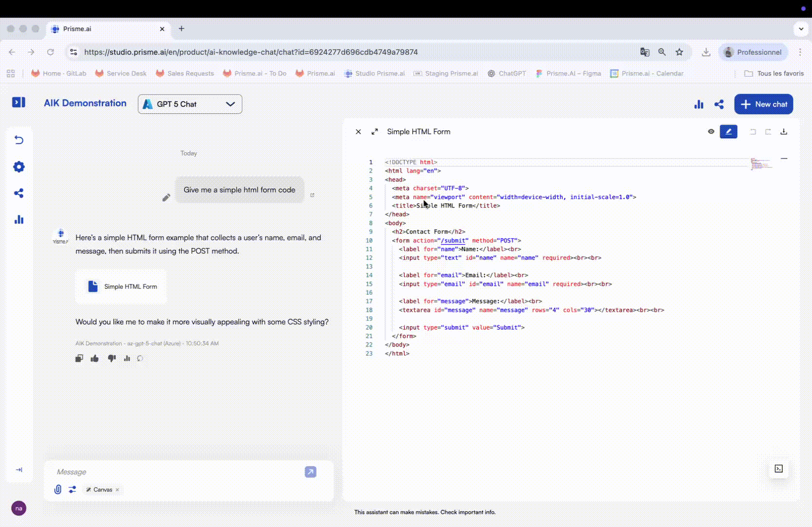The height and width of the screenshot is (527, 812).
Task: Remove the Canvas tag chip
Action: pos(117,489)
